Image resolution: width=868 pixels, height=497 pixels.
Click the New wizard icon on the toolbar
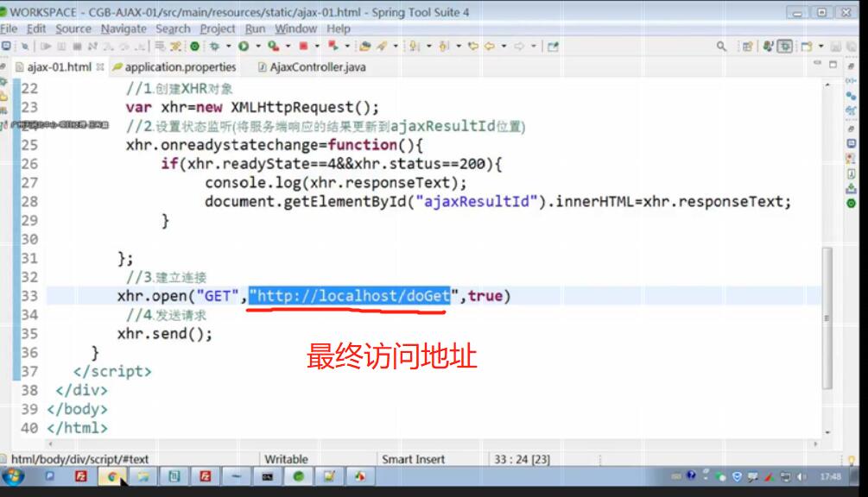pyautogui.click(x=6, y=48)
